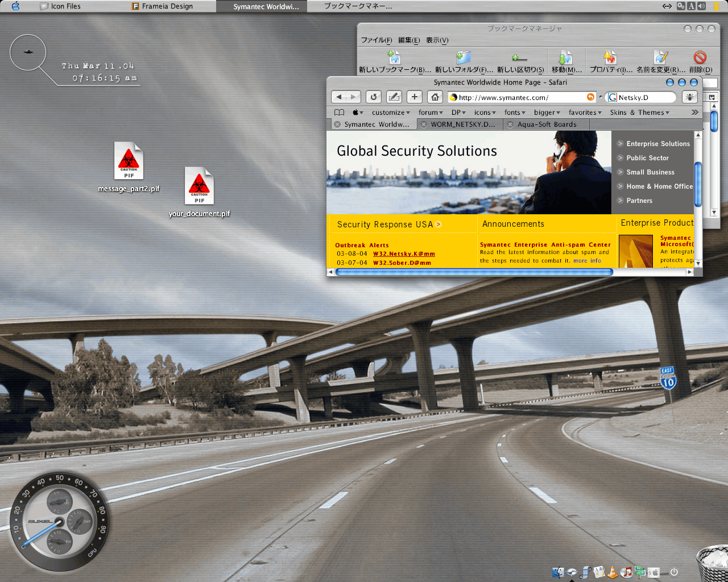Viewport: 728px width, 582px height.
Task: Open the 編集(E) menu in bookmark manager
Action: click(x=409, y=40)
